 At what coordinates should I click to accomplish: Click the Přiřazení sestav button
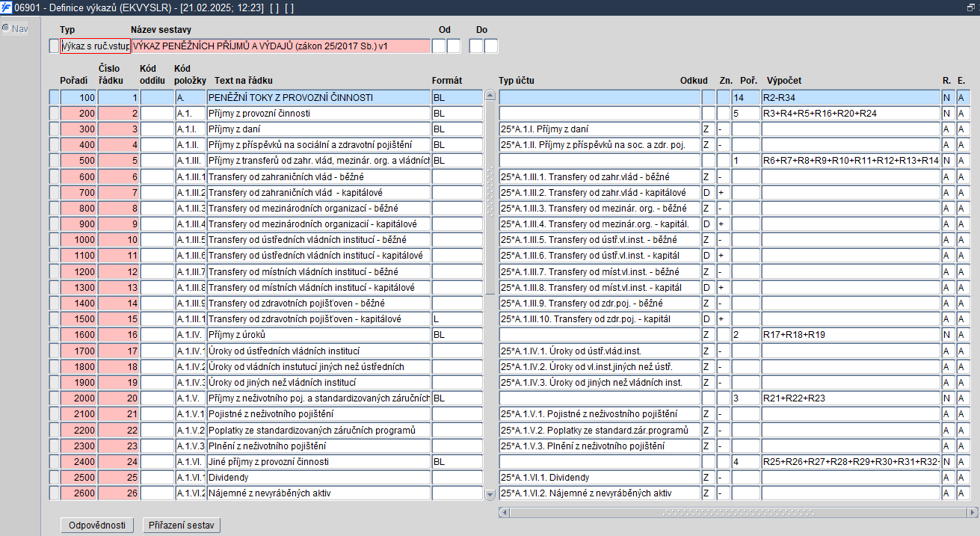coord(182,526)
